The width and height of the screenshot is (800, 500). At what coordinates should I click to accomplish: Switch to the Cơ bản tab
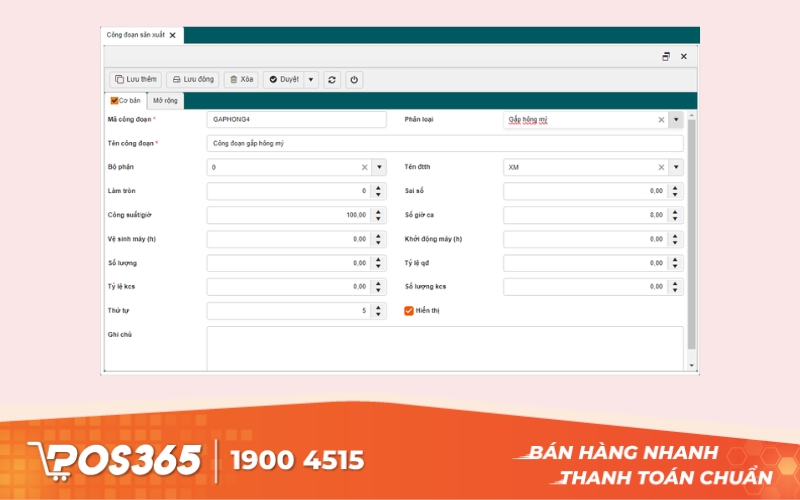(x=126, y=101)
